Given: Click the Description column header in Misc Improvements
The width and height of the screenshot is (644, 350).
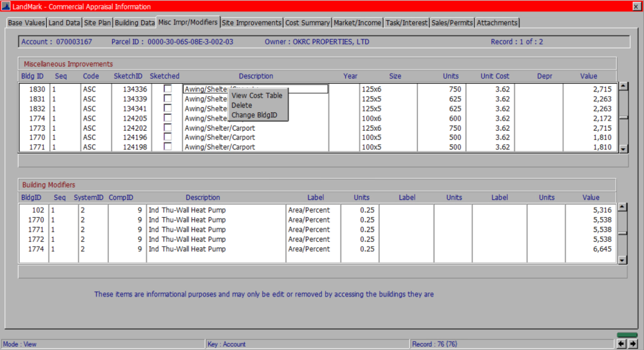Looking at the screenshot, I should tap(256, 76).
